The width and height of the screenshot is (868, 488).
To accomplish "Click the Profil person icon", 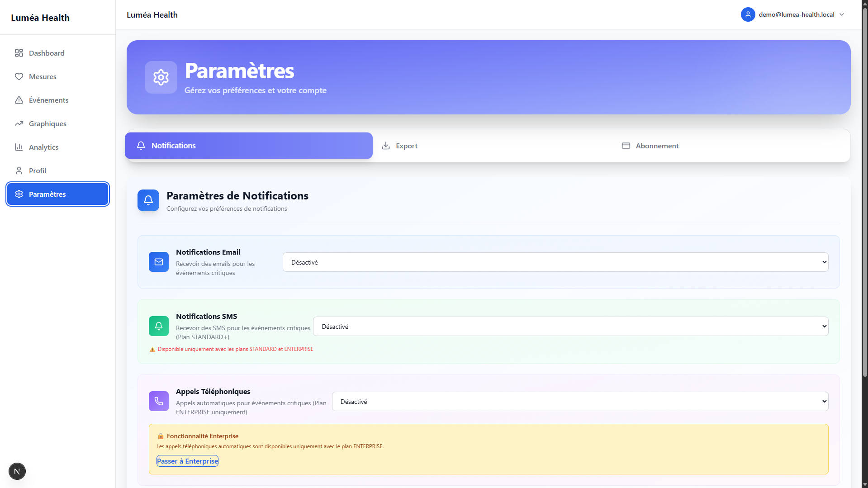I will pyautogui.click(x=19, y=171).
